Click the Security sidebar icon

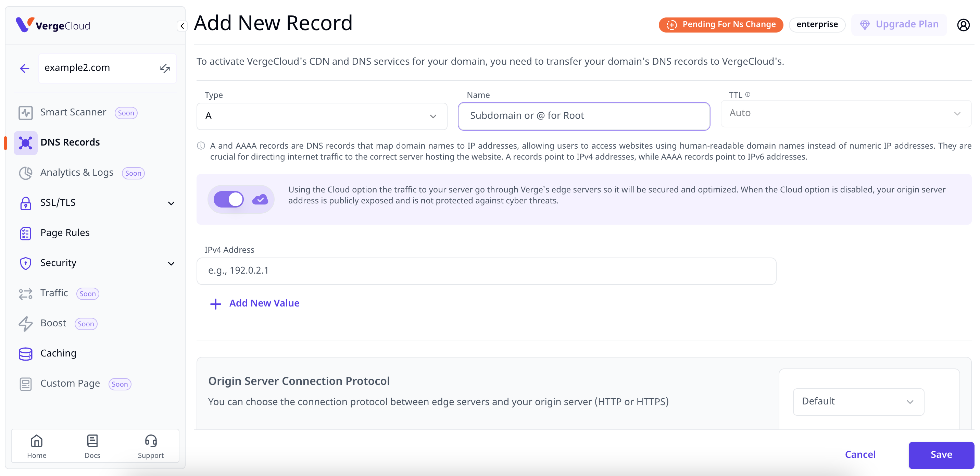(x=25, y=263)
